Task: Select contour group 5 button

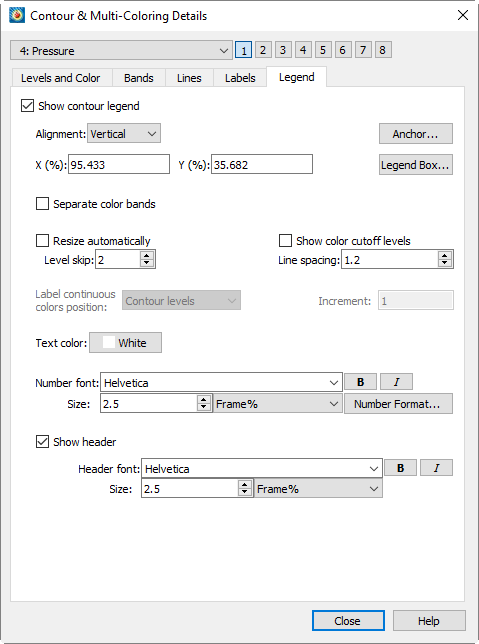Action: (x=322, y=50)
